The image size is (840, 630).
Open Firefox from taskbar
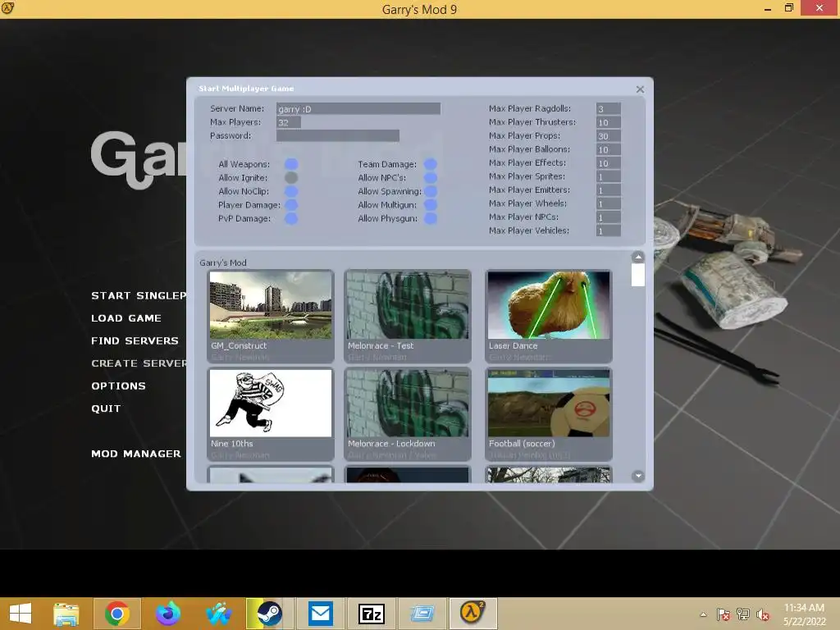(168, 614)
